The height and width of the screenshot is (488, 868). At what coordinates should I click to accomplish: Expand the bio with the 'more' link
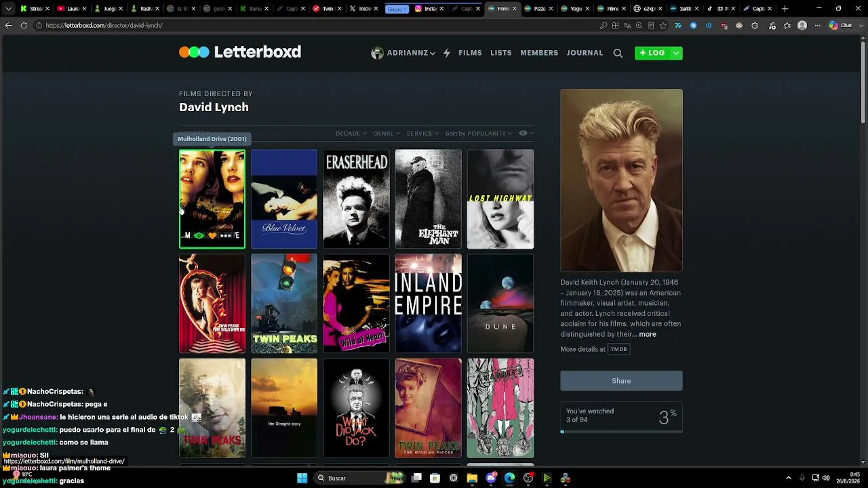(648, 334)
